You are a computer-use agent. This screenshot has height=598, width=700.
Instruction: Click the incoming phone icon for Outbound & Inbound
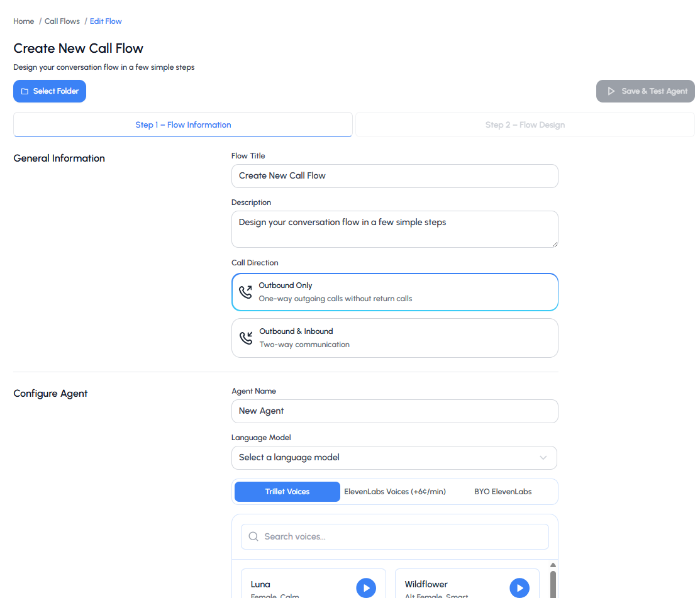point(246,338)
